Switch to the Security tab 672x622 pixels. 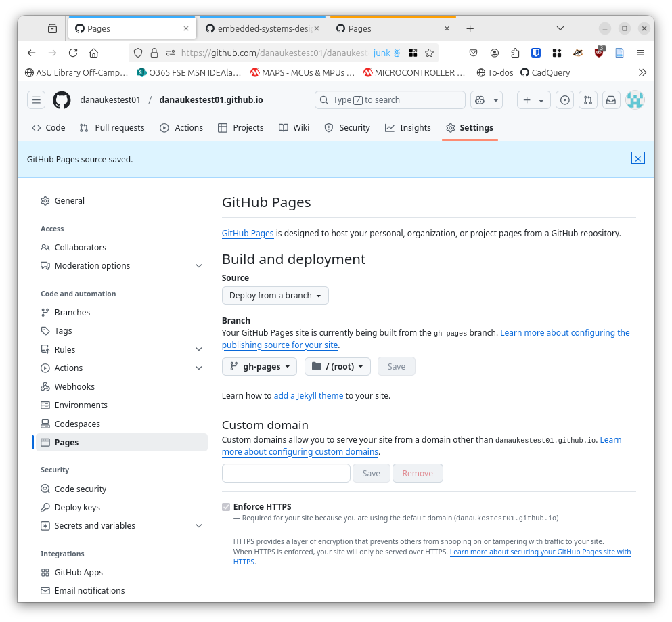click(x=347, y=128)
